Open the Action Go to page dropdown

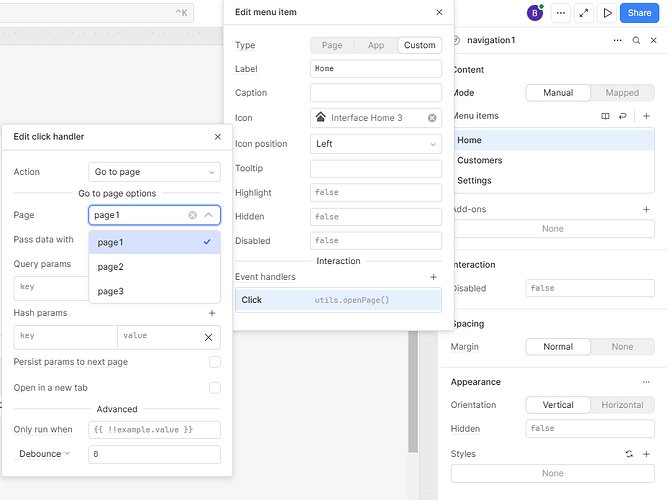tap(155, 172)
